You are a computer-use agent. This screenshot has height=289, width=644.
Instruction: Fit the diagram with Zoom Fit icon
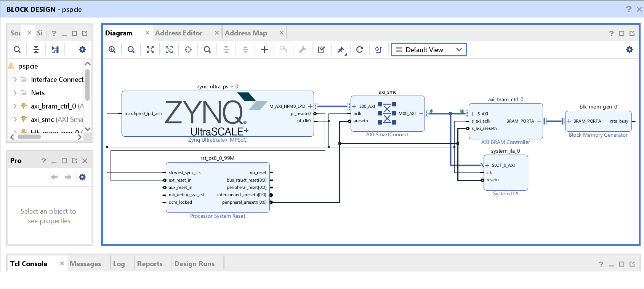tap(150, 49)
